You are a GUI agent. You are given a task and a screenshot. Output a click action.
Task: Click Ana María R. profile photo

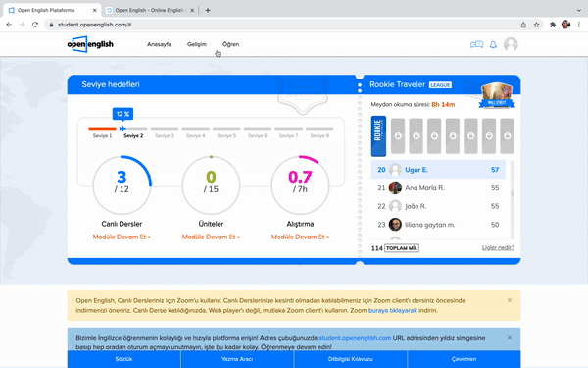point(395,187)
